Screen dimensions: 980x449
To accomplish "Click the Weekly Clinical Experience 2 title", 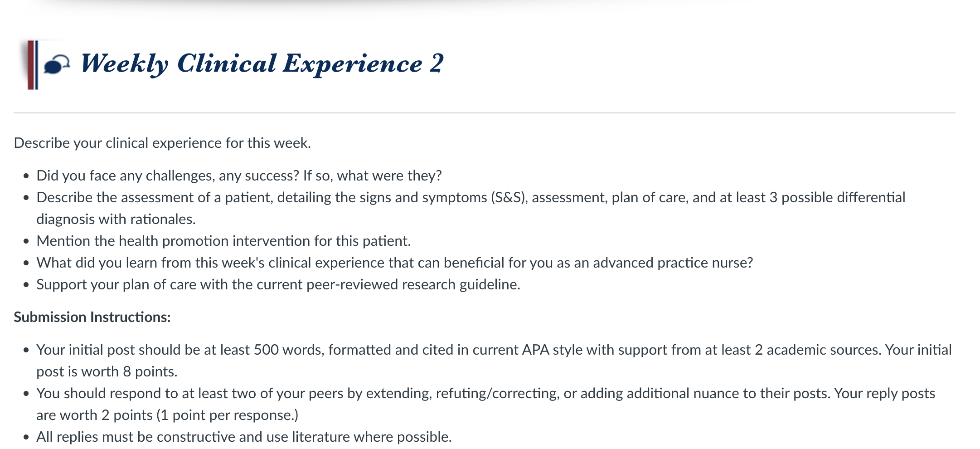I will coord(262,63).
